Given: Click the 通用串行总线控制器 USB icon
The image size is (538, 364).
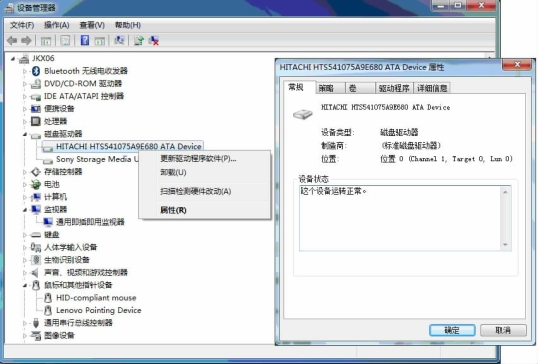Looking at the screenshot, I should click(36, 323).
